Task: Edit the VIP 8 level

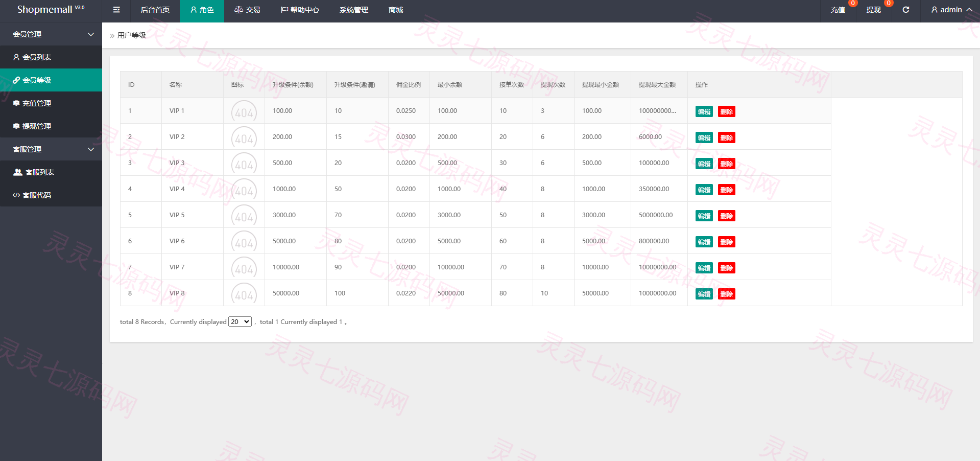Action: pos(704,294)
